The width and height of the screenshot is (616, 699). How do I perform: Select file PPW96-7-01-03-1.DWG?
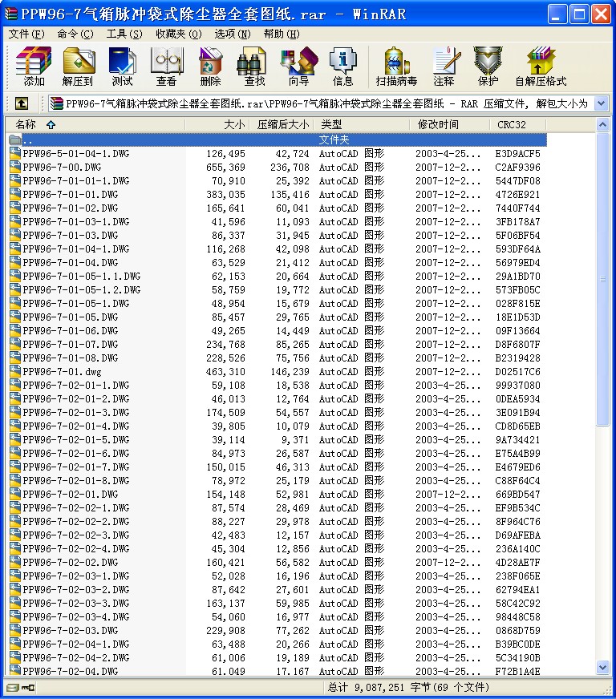76,221
